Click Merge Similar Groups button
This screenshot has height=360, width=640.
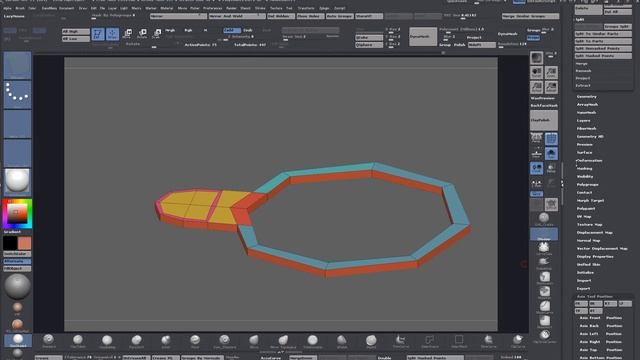pyautogui.click(x=530, y=16)
